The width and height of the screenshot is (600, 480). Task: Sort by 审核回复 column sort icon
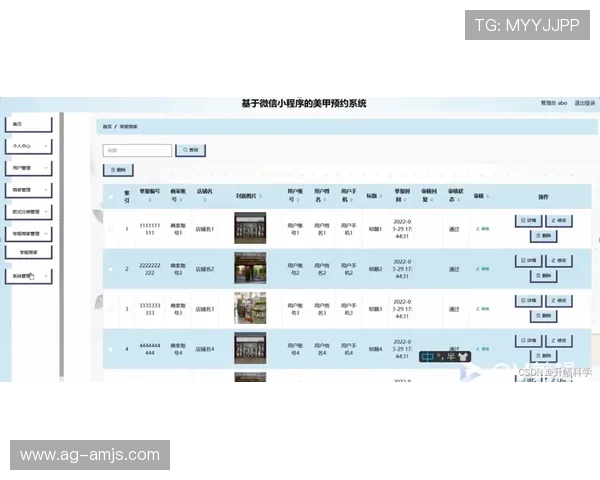click(x=432, y=200)
